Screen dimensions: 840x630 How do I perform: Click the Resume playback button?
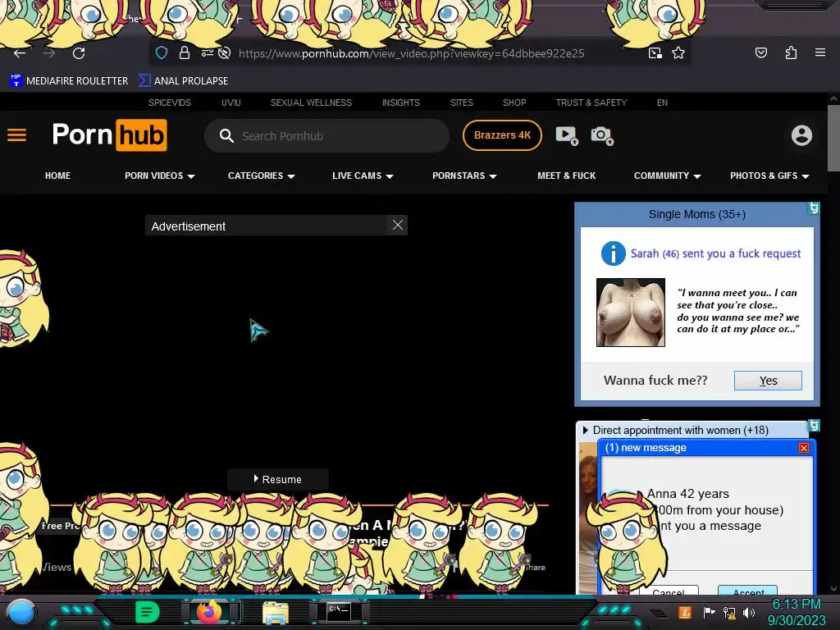pyautogui.click(x=277, y=479)
